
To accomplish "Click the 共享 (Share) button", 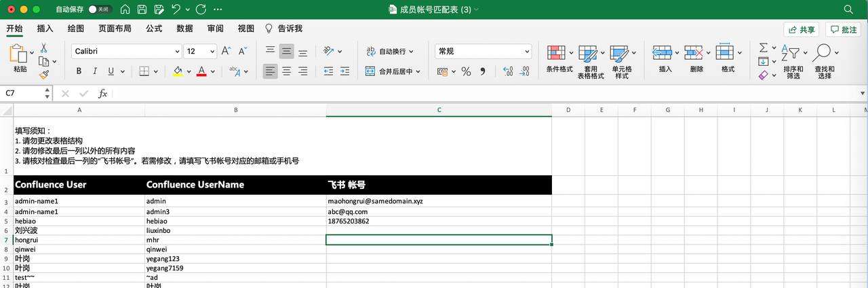I will (x=801, y=30).
